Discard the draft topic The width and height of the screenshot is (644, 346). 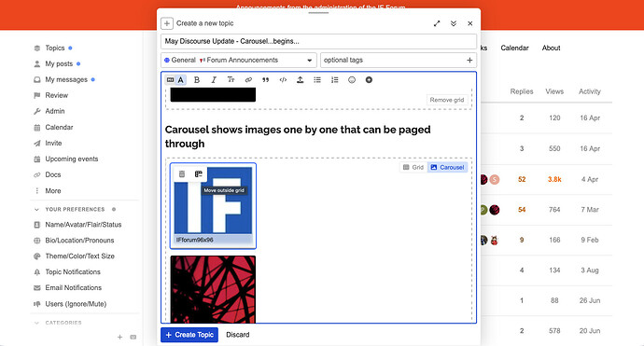click(x=238, y=335)
